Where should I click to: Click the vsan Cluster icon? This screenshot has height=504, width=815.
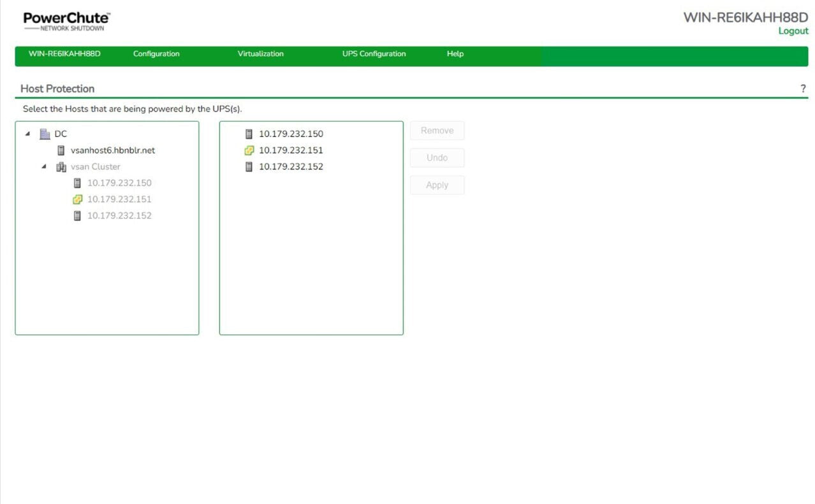(x=61, y=167)
